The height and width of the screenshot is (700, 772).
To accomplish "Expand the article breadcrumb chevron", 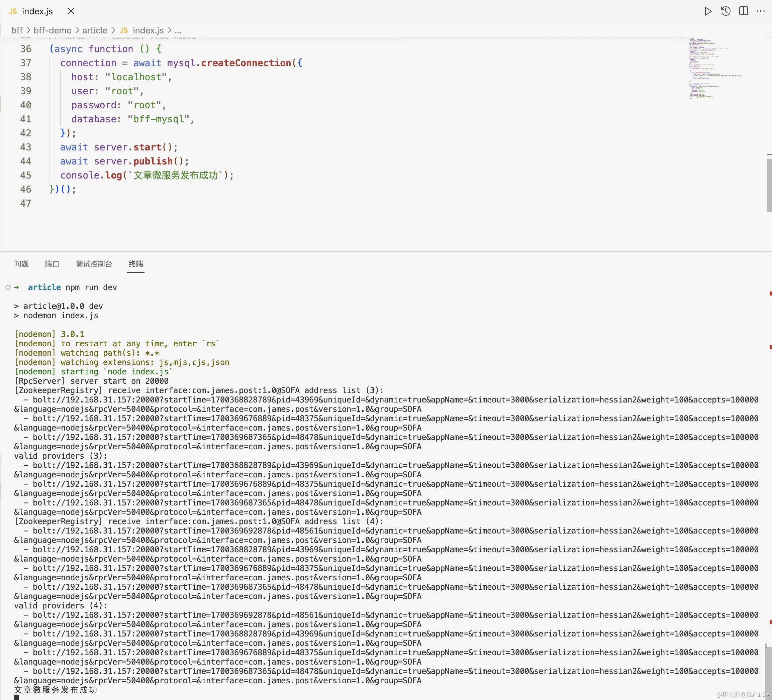I will pyautogui.click(x=113, y=31).
